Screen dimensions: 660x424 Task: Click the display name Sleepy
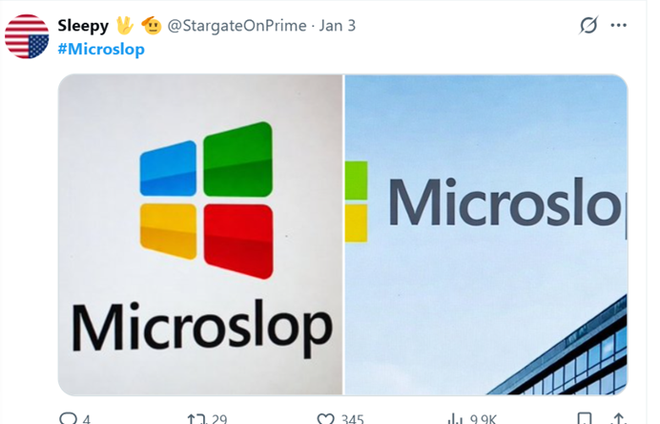pyautogui.click(x=83, y=25)
